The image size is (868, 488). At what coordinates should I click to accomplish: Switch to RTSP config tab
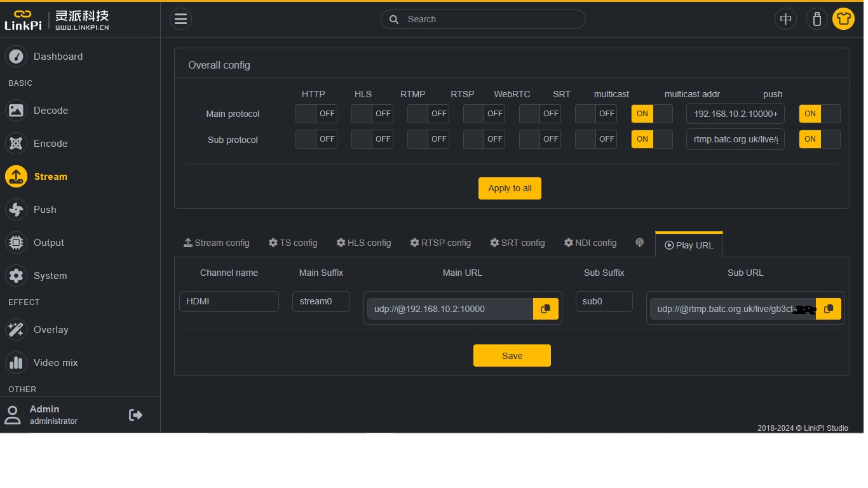tap(440, 243)
